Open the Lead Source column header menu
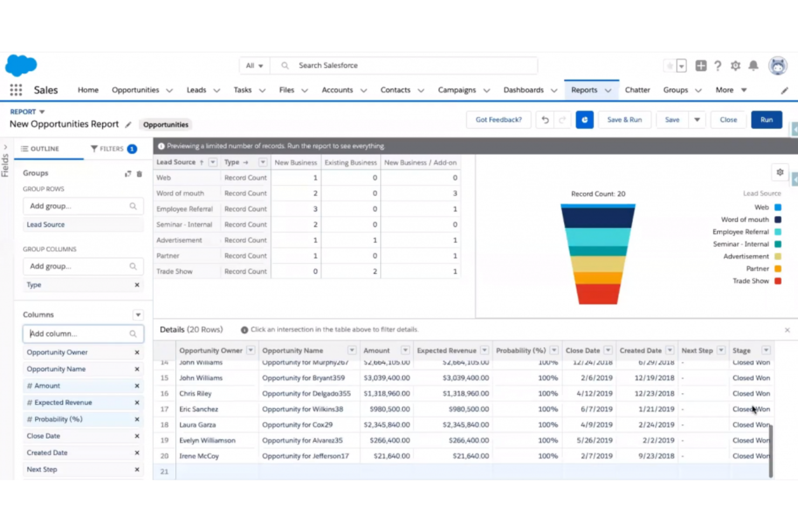Screen dimensions: 798x532 212,162
